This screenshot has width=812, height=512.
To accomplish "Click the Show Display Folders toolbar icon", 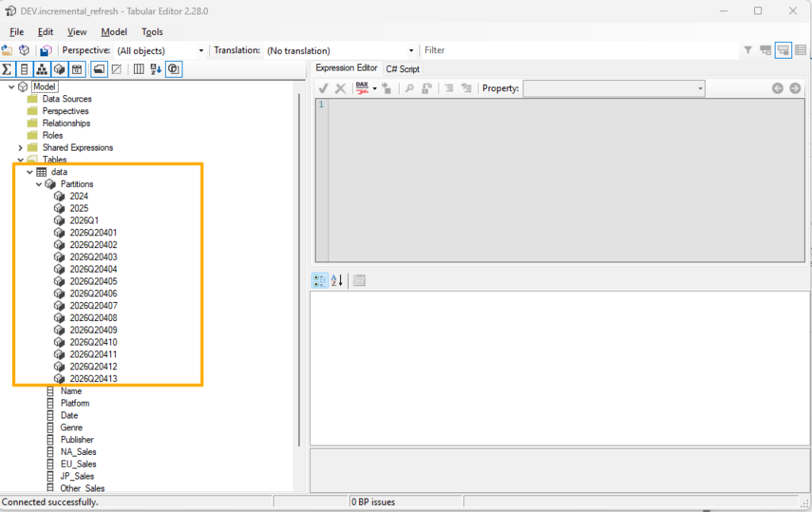I will click(100, 69).
